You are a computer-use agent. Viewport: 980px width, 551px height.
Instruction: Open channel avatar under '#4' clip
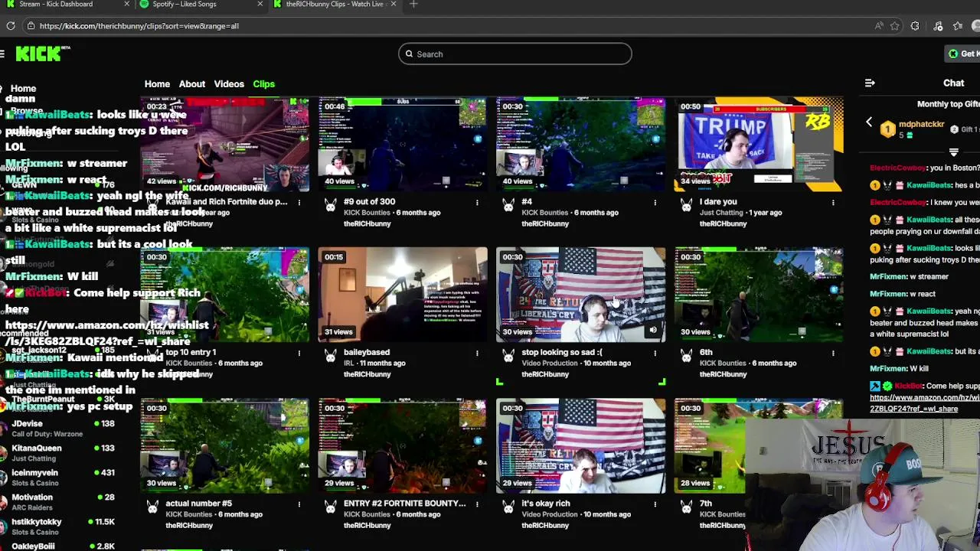pyautogui.click(x=508, y=205)
